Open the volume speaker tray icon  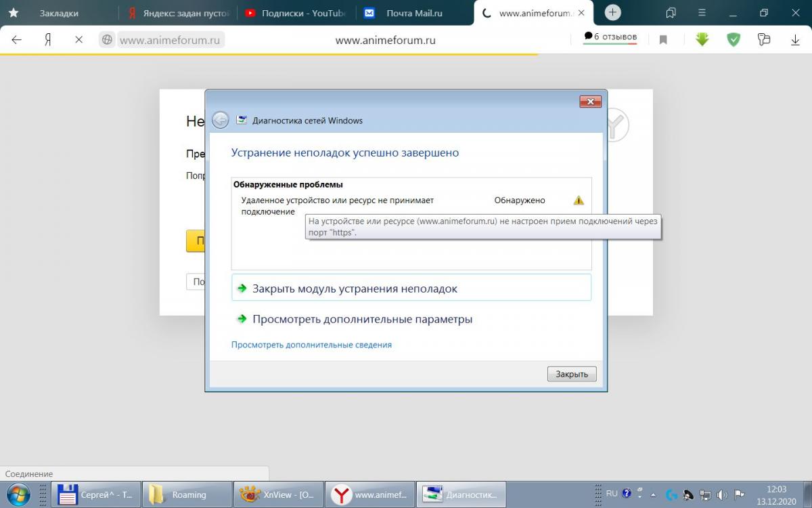pyautogui.click(x=723, y=494)
